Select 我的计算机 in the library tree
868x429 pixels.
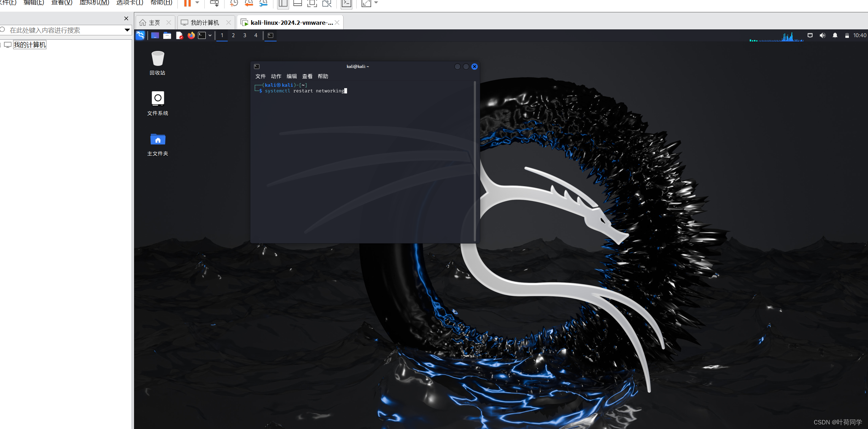[x=30, y=45]
